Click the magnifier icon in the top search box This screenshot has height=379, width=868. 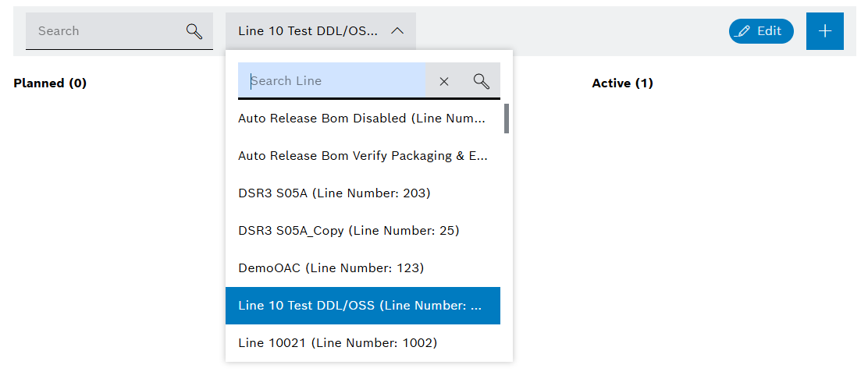pos(194,31)
